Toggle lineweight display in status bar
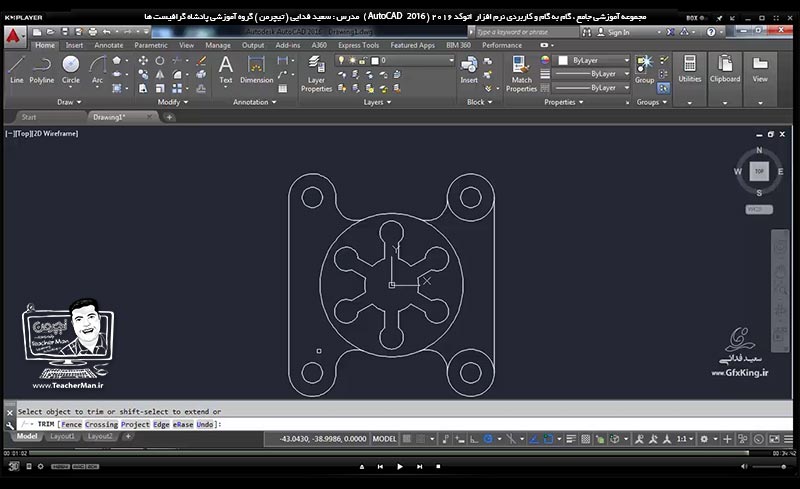The height and width of the screenshot is (489, 800). pos(571,439)
